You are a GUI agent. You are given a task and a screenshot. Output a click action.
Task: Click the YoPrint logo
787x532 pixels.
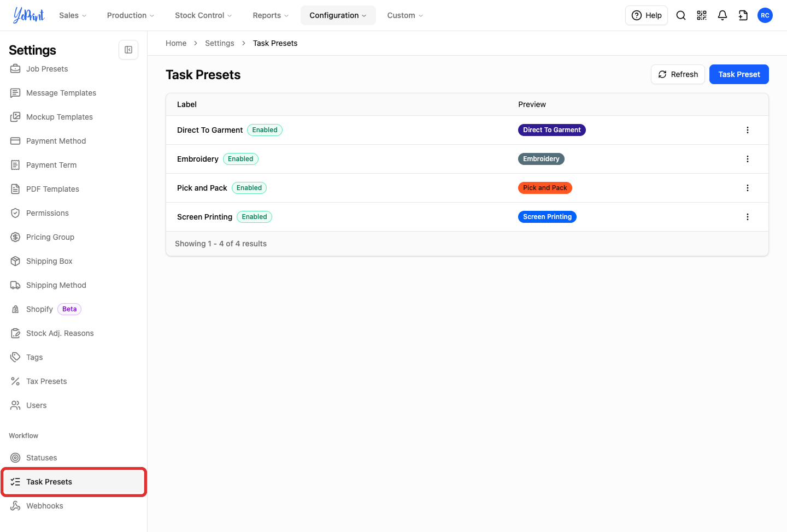coord(29,15)
